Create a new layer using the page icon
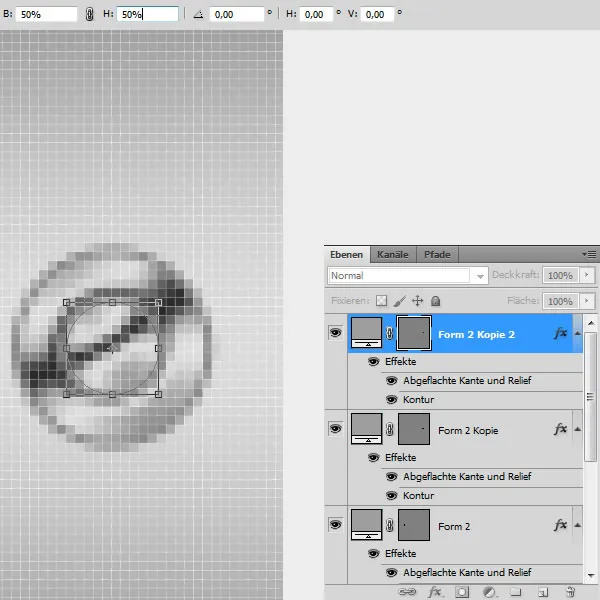The image size is (600, 600). 543,592
